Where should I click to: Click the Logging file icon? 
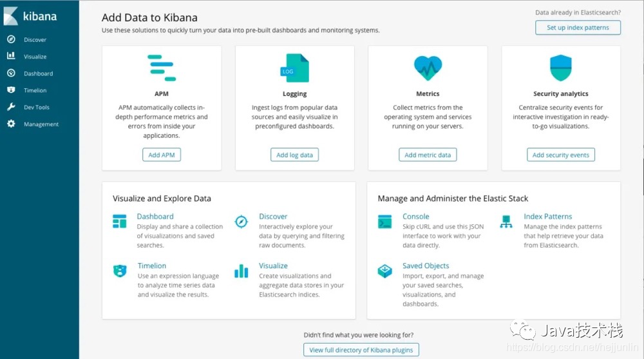[295, 68]
